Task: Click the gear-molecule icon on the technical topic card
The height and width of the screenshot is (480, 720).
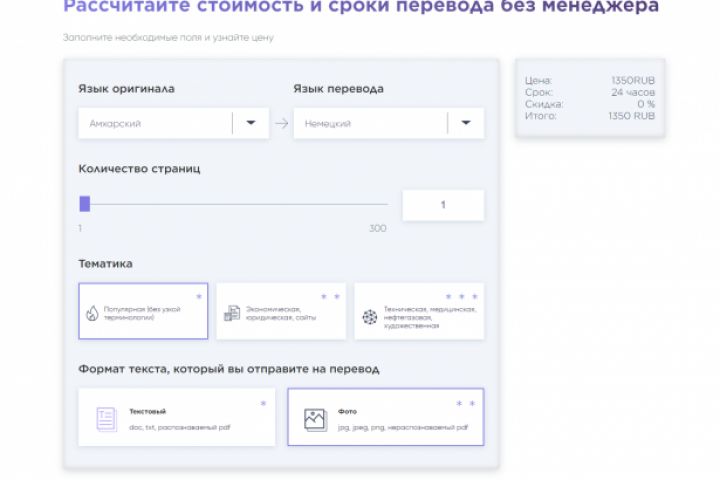Action: pos(370,316)
